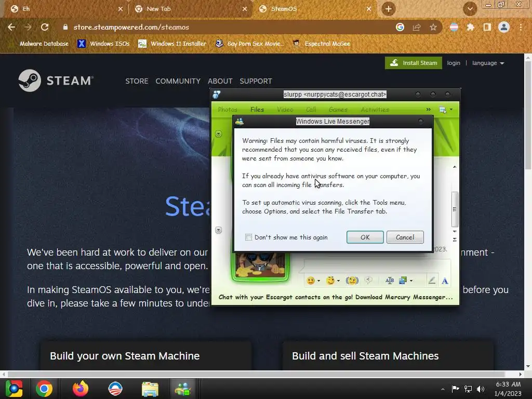
Task: Click your display picture in chat window
Action: (x=260, y=267)
